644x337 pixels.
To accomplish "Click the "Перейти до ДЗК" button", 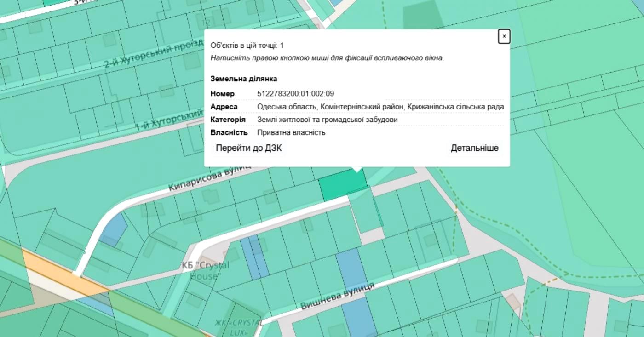I will [248, 148].
